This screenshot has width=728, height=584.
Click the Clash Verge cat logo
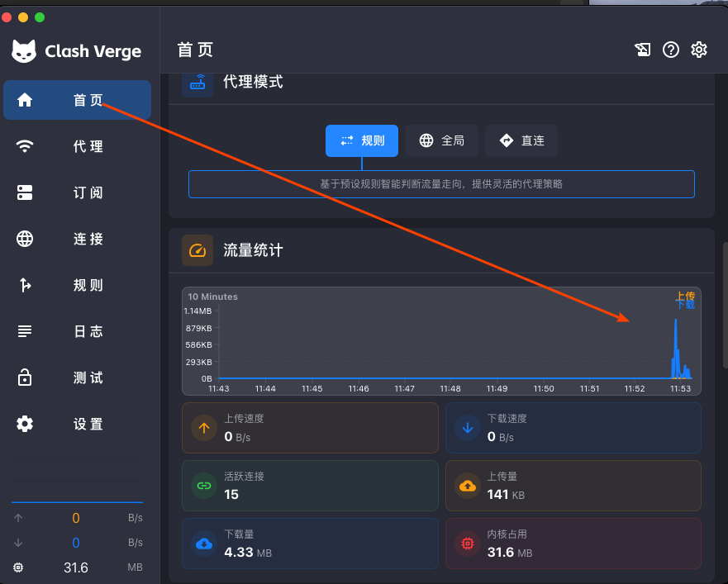24,51
